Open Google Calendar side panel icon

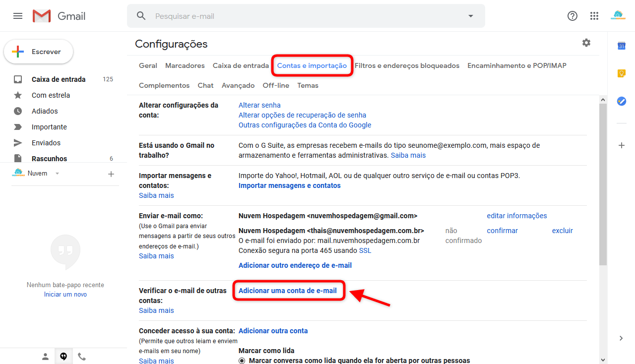[621, 46]
